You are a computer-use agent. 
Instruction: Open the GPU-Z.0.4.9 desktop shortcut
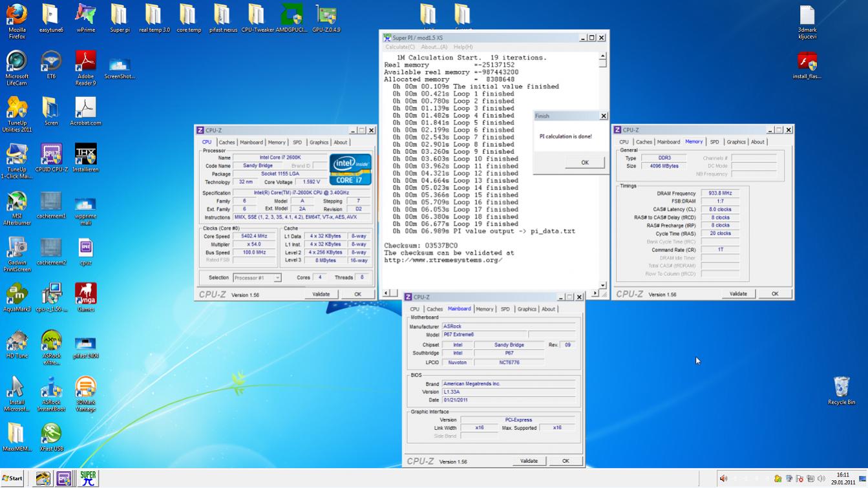326,16
